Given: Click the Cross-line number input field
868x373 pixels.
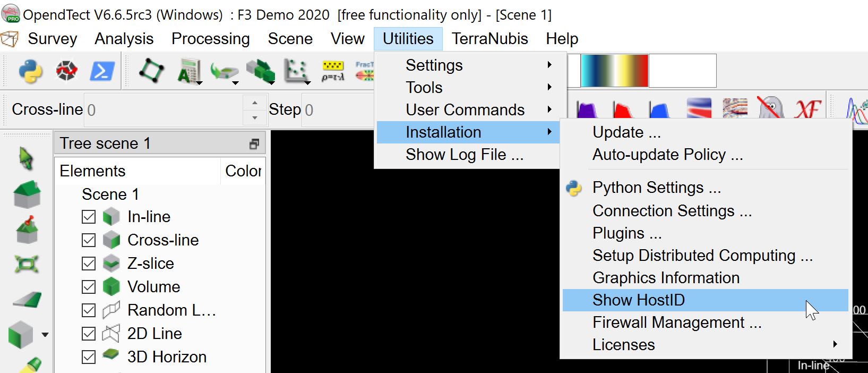Looking at the screenshot, I should pyautogui.click(x=164, y=110).
